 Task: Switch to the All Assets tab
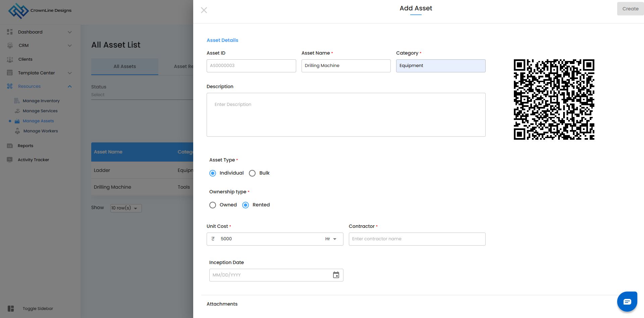pyautogui.click(x=124, y=66)
